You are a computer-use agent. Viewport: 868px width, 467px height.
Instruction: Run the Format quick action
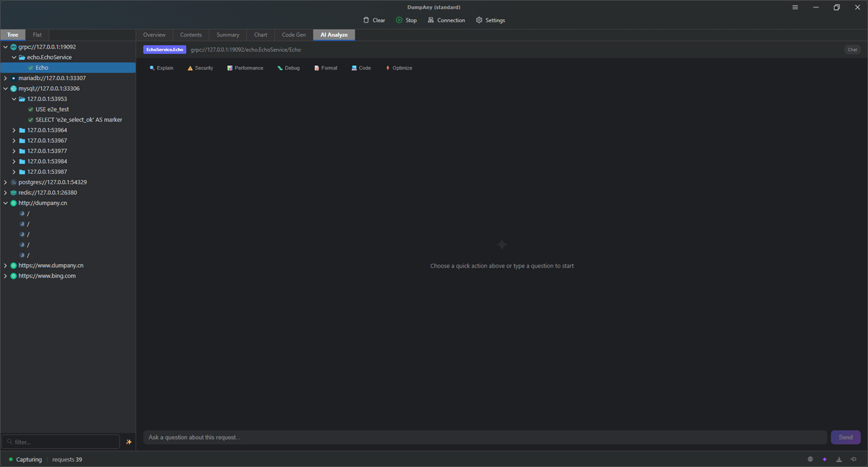coord(326,68)
